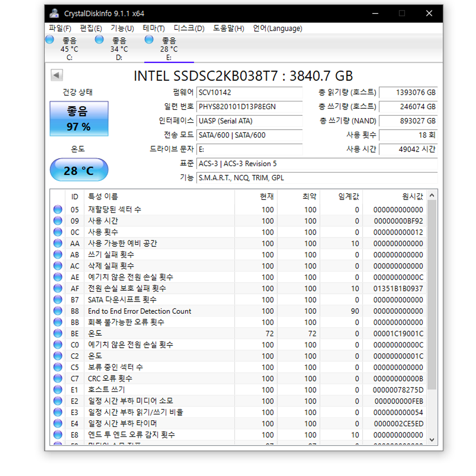Screen dimensions: 476x476
Task: Click the blue status orb for drive E:
Action: [149, 40]
